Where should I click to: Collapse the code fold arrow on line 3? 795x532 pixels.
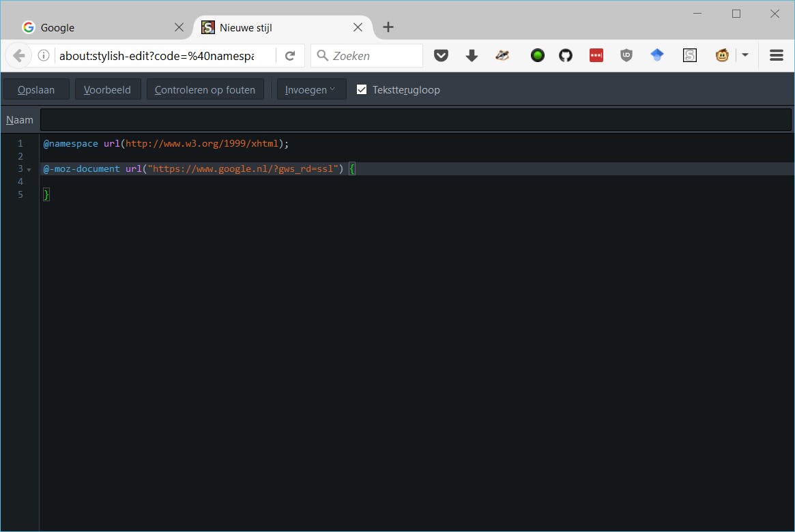[29, 170]
